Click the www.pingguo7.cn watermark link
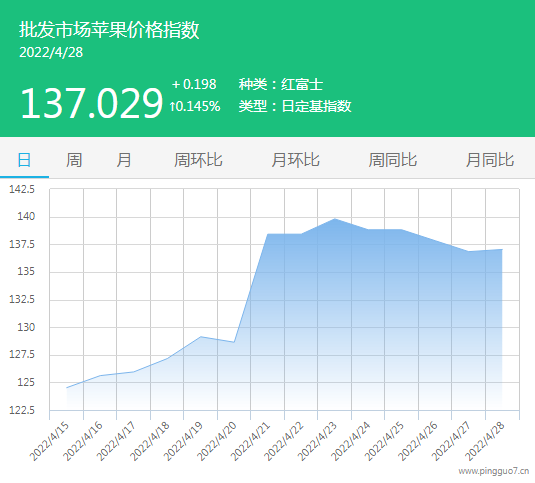This screenshot has height=483, width=535. click(x=494, y=471)
